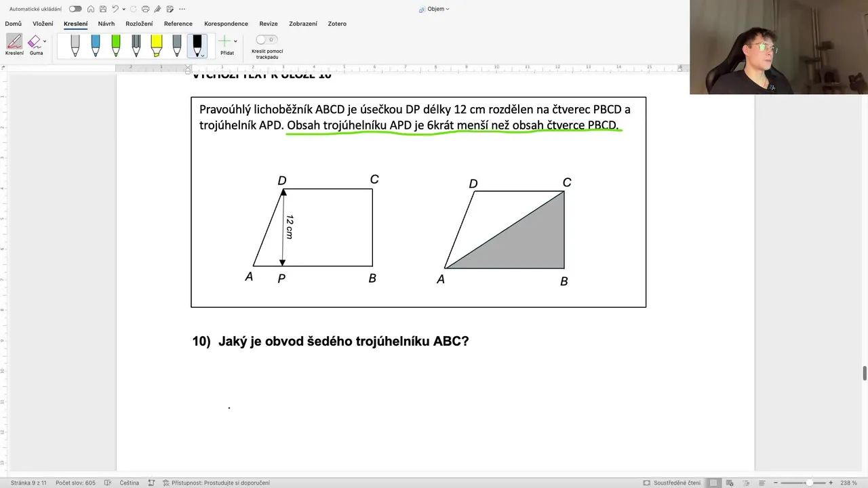868x488 pixels.
Task: Select the yellow highlighter
Action: [157, 46]
